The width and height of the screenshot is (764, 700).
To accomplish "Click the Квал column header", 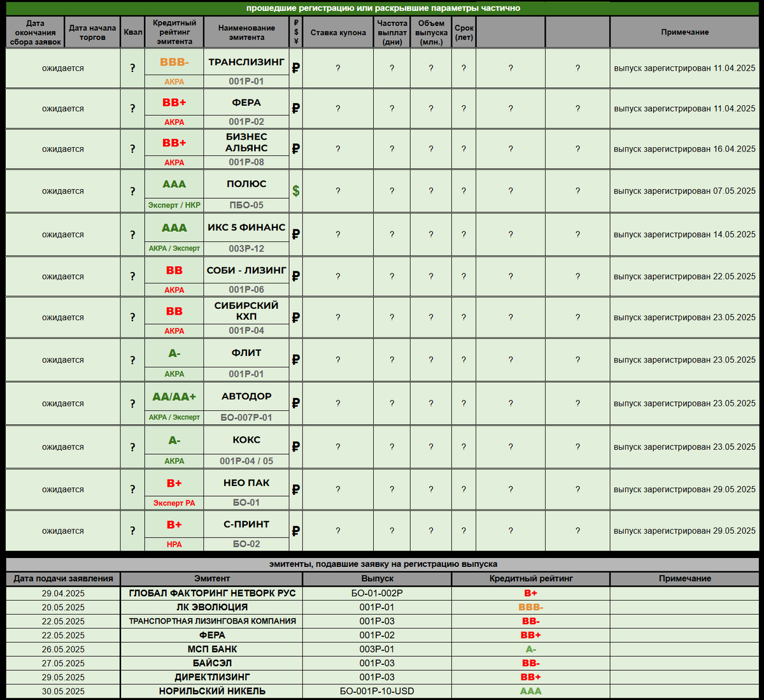I will (133, 32).
